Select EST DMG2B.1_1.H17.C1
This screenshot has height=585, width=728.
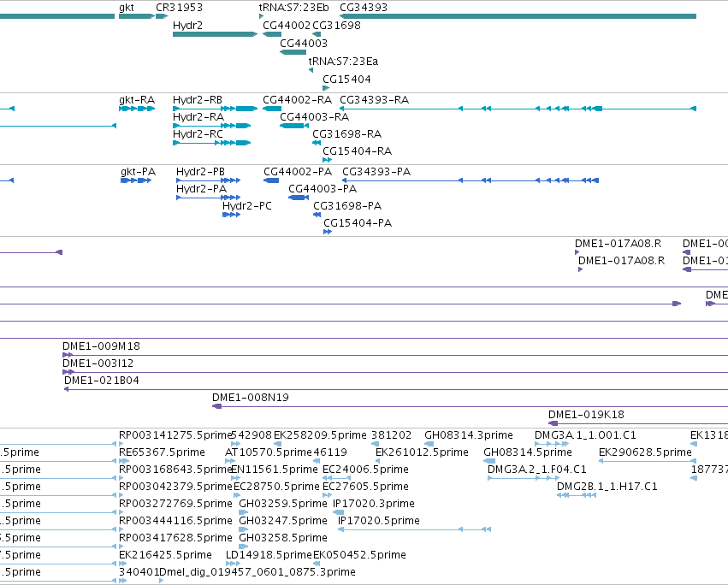click(607, 487)
